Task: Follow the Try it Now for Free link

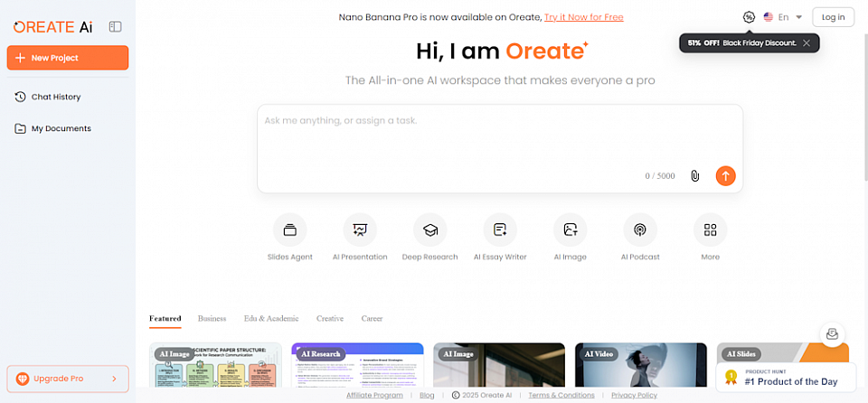Action: click(583, 17)
